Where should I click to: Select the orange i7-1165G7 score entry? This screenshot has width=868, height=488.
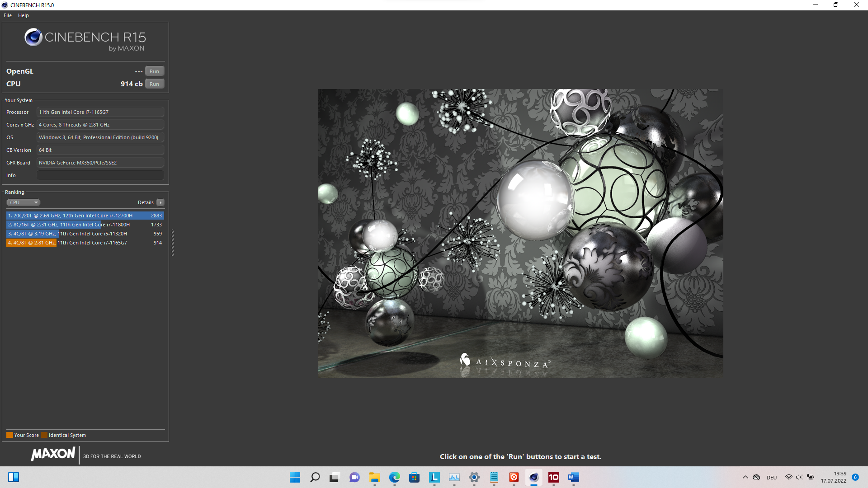pos(85,243)
